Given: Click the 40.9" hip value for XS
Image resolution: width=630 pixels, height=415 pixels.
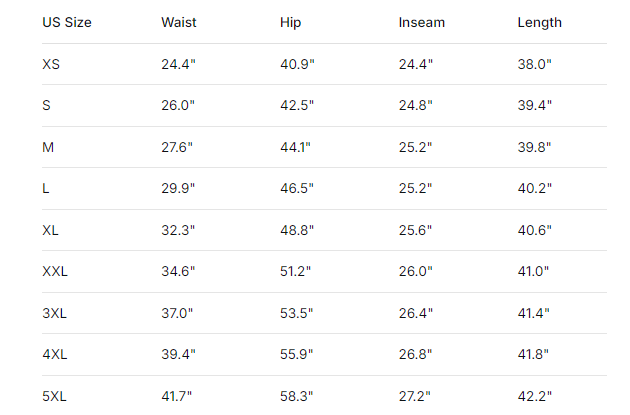Looking at the screenshot, I should tap(297, 64).
